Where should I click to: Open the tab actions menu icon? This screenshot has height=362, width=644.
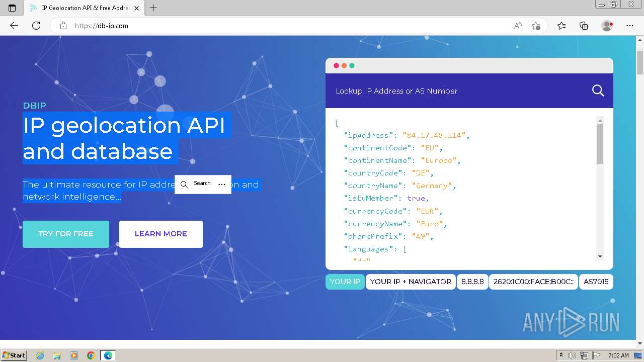tap(12, 8)
